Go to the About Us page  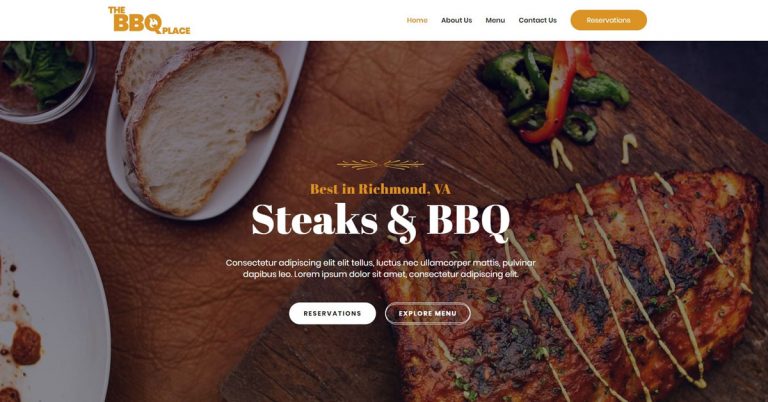[456, 20]
